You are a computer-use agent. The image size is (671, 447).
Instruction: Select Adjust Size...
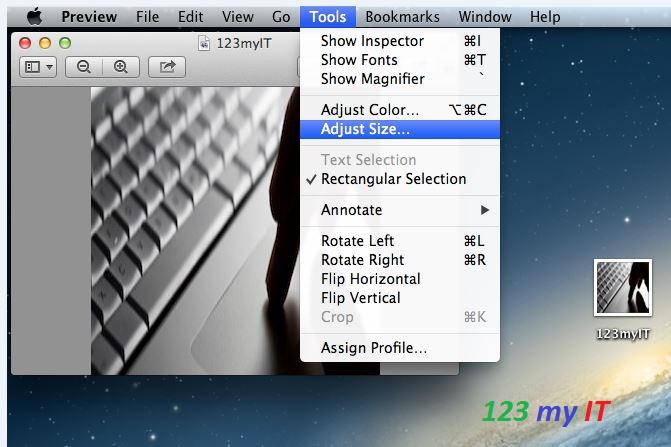tap(400, 129)
